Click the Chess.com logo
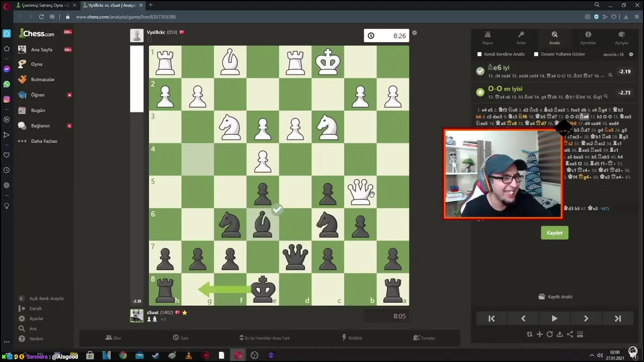This screenshot has width=644, height=362. pos(37,34)
